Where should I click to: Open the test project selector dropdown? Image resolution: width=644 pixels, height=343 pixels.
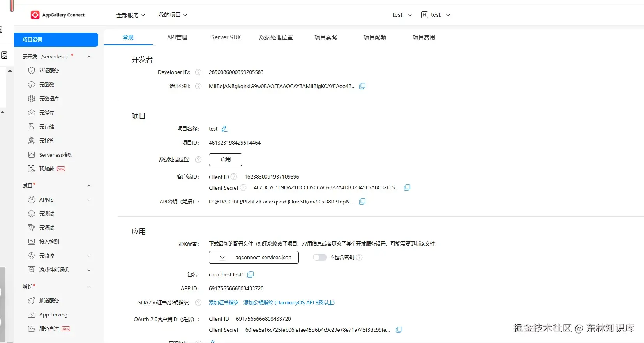tap(402, 15)
